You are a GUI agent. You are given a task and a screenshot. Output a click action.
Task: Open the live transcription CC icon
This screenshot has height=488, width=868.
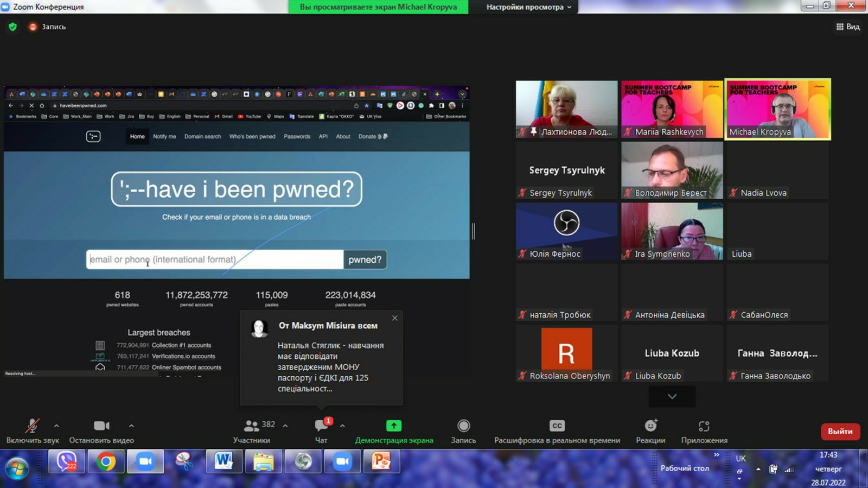point(557,426)
